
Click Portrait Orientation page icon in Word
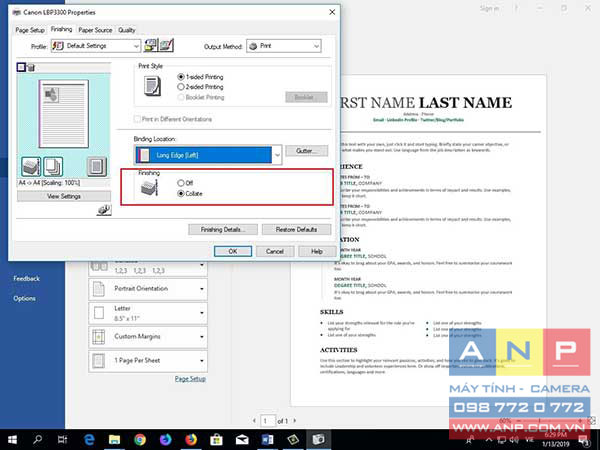tap(99, 289)
